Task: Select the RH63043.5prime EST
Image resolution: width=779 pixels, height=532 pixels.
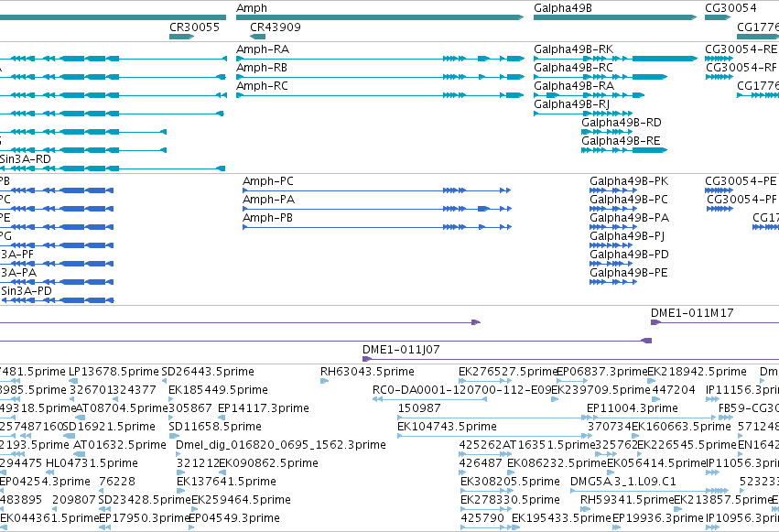Action: 324,381
